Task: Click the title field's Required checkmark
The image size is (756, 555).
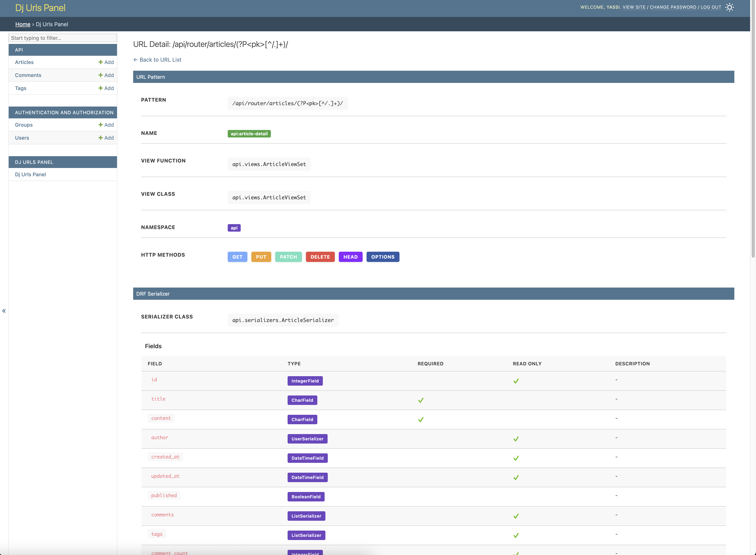Action: [x=421, y=400]
